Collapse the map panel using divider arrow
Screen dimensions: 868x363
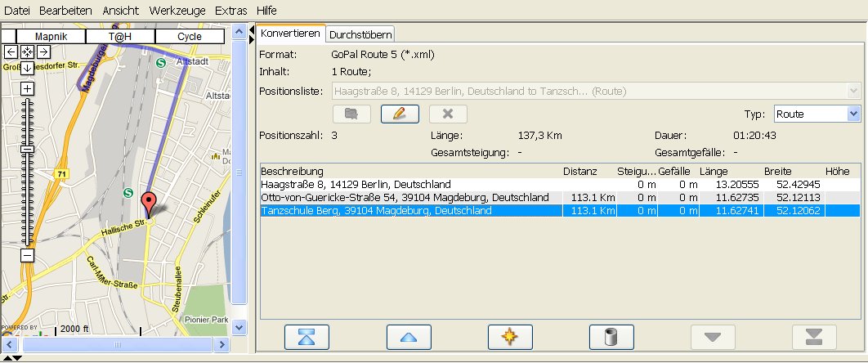tap(251, 30)
